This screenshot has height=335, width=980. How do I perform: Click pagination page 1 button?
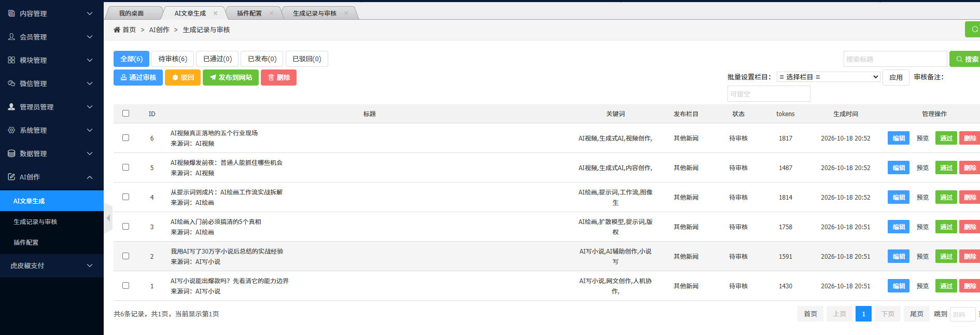863,314
